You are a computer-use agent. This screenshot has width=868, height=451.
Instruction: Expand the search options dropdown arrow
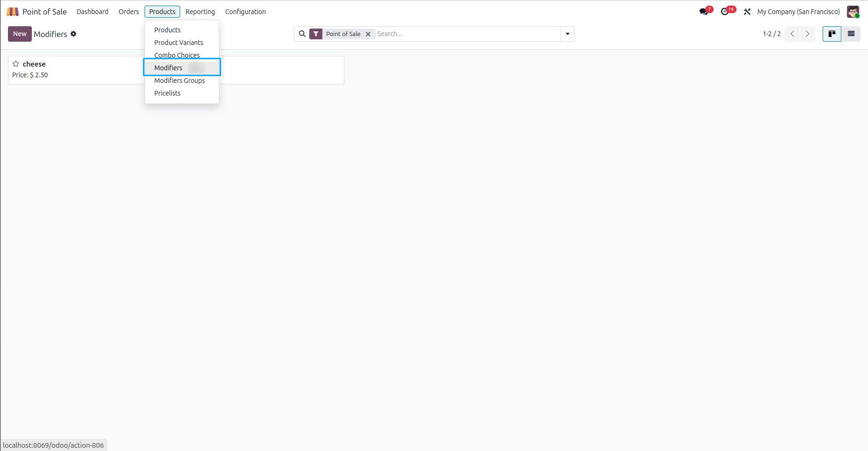(568, 34)
